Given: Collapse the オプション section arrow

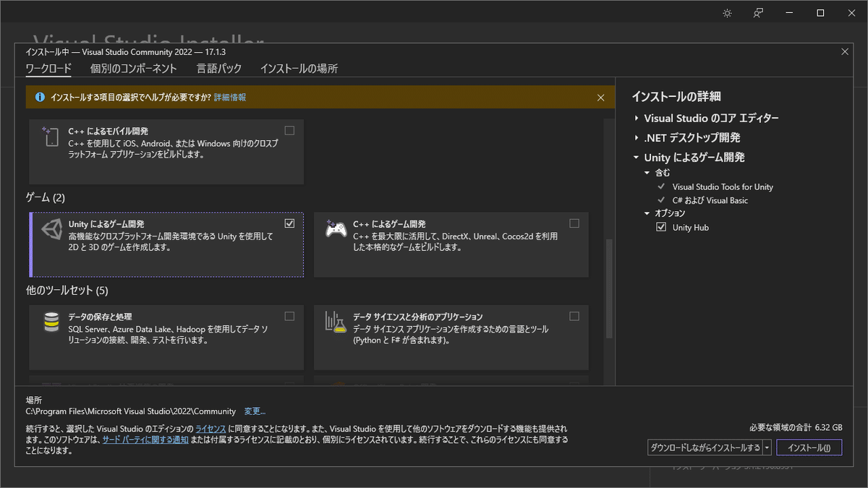Looking at the screenshot, I should (647, 213).
